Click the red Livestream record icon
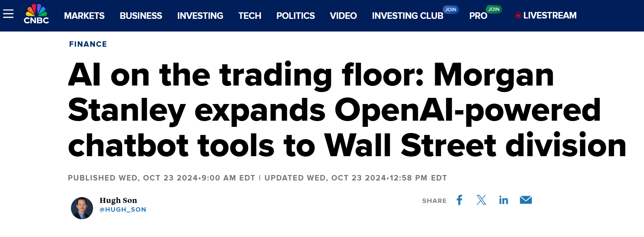Screen dimensions: 644x237 tap(518, 16)
